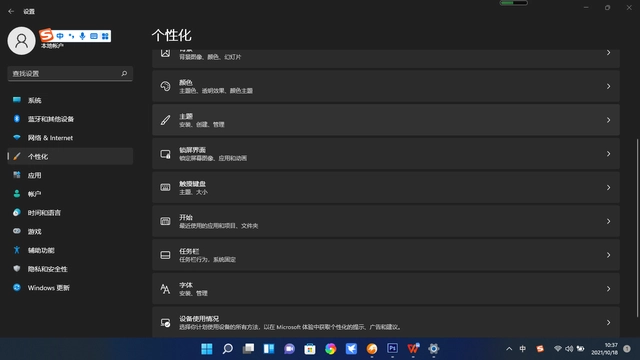This screenshot has width=640, height=360.
Task: Open the 主题 settings row
Action: click(x=386, y=120)
